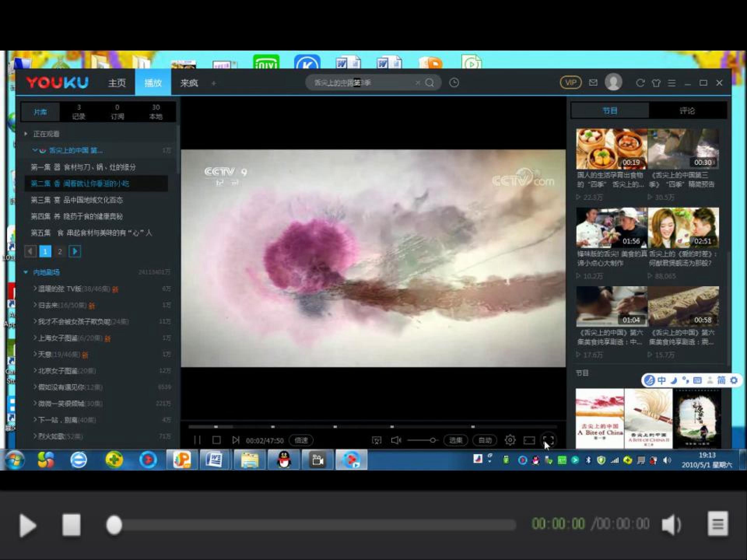
Task: Go to episode list page 2
Action: [x=60, y=251]
